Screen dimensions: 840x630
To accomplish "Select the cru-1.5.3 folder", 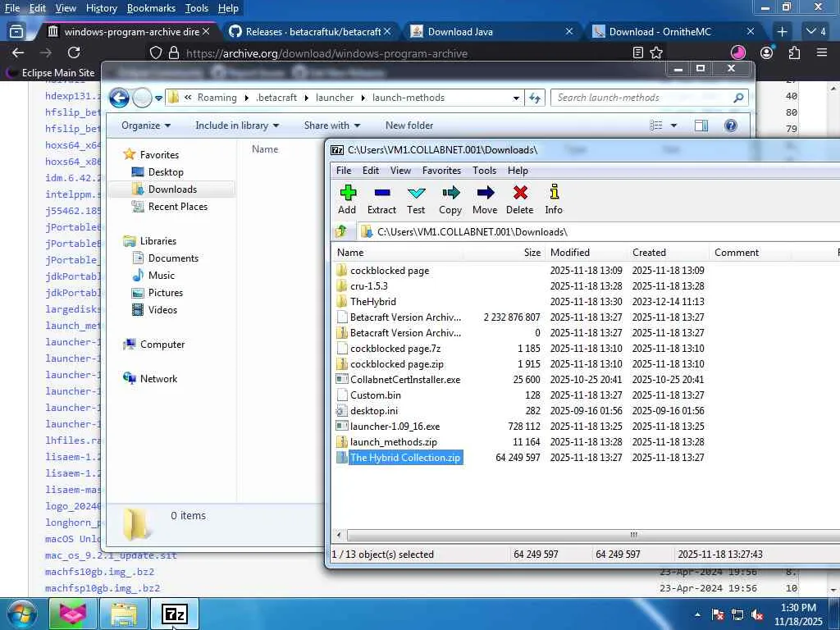I will click(x=368, y=286).
